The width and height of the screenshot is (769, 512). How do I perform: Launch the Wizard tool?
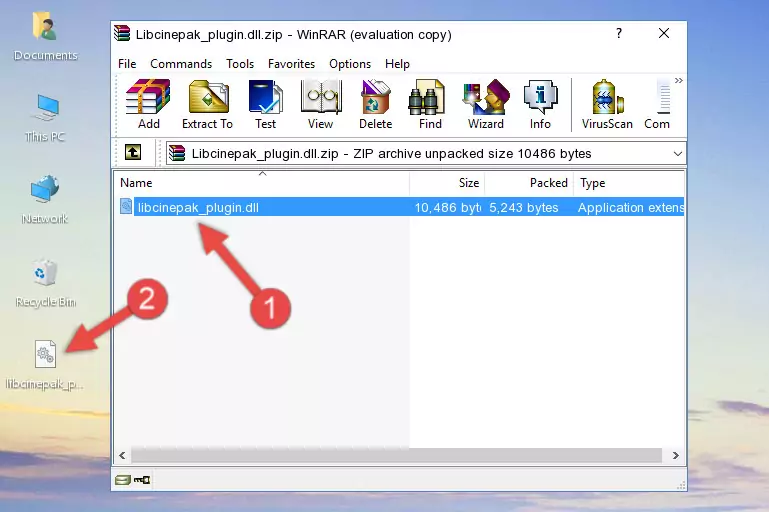tap(486, 104)
